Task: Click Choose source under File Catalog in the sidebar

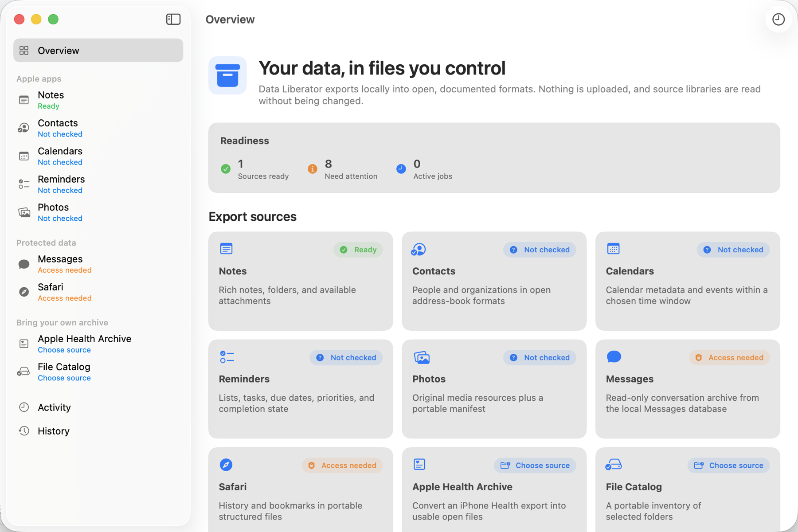Action: (64, 378)
